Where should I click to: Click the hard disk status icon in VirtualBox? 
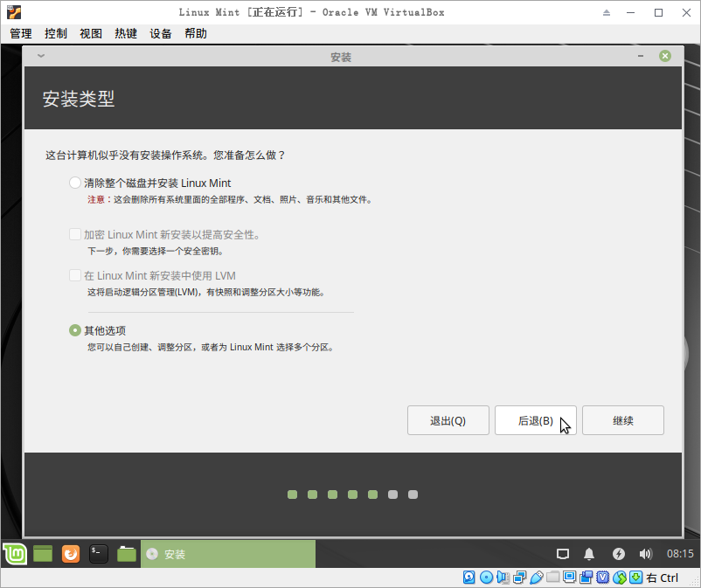468,578
